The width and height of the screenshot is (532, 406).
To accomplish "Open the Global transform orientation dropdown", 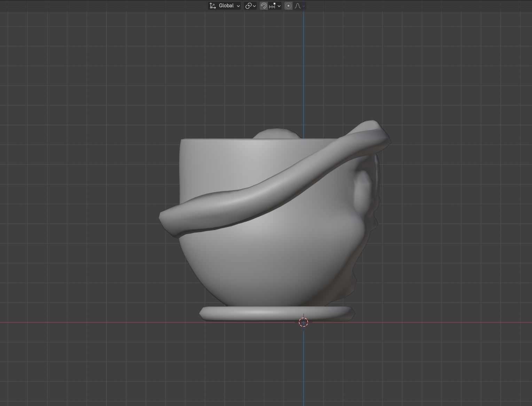I will point(225,6).
